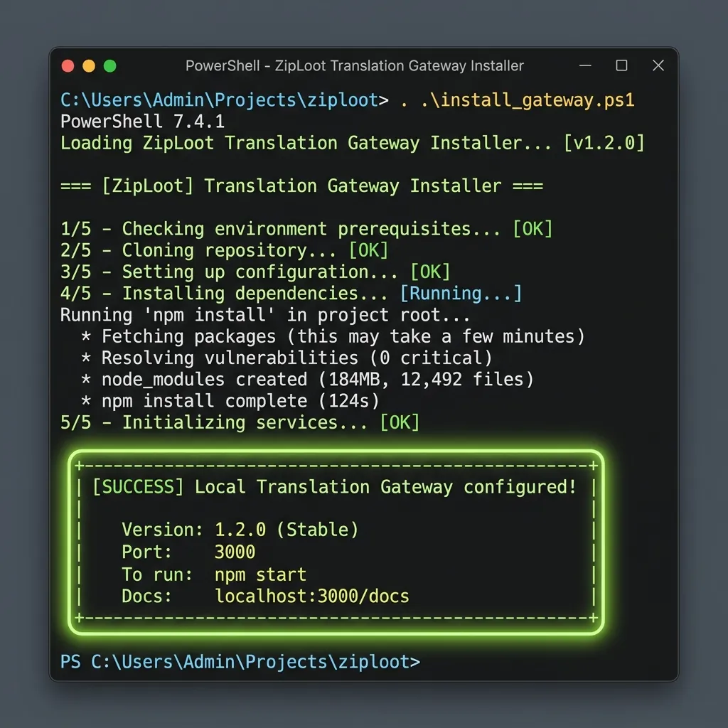Click the '1/5 - Checking environment prerequisites...' line
Image resolution: width=728 pixels, height=728 pixels.
coord(281,229)
